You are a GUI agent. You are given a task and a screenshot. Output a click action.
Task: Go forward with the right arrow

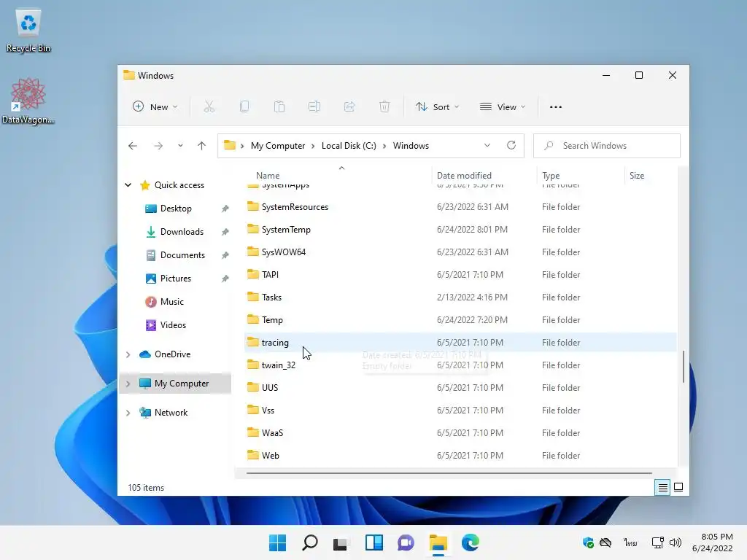[x=158, y=146]
